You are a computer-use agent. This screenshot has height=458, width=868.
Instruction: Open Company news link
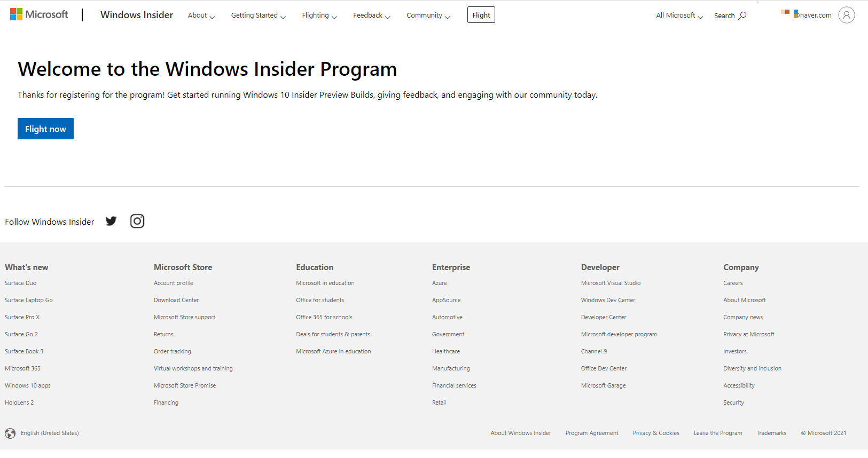click(x=743, y=317)
